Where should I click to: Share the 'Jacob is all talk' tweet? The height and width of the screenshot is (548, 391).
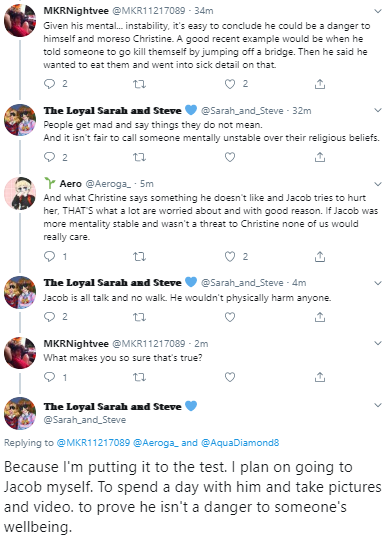(x=320, y=317)
